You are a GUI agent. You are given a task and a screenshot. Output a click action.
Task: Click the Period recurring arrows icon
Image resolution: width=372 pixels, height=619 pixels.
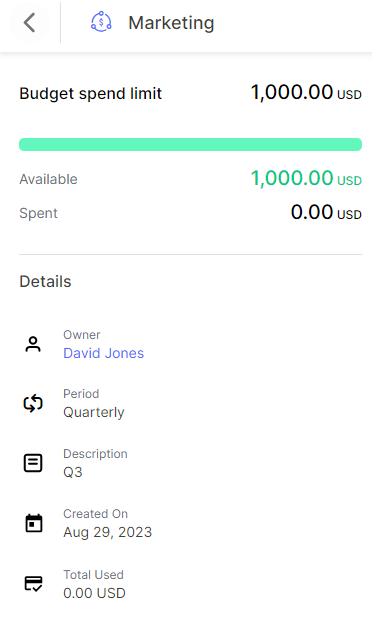[x=33, y=403]
